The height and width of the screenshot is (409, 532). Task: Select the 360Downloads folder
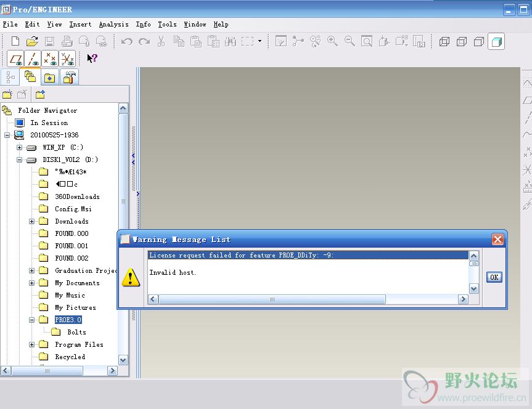(77, 196)
